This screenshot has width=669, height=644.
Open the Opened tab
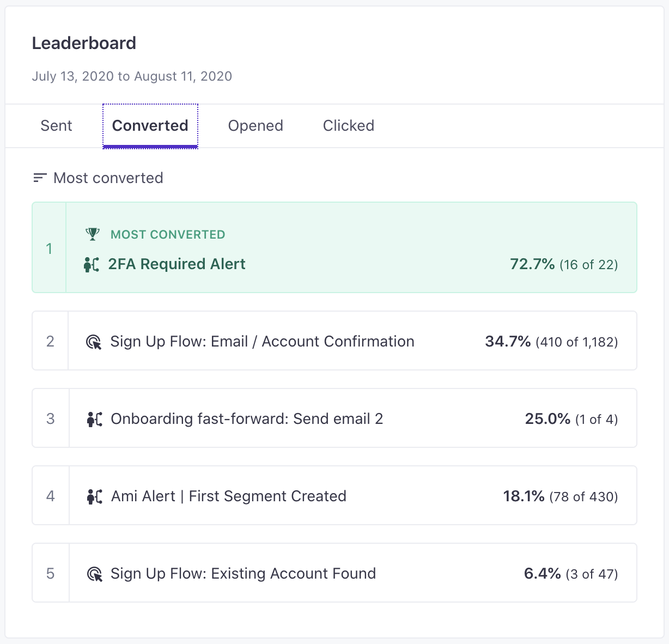pyautogui.click(x=256, y=126)
